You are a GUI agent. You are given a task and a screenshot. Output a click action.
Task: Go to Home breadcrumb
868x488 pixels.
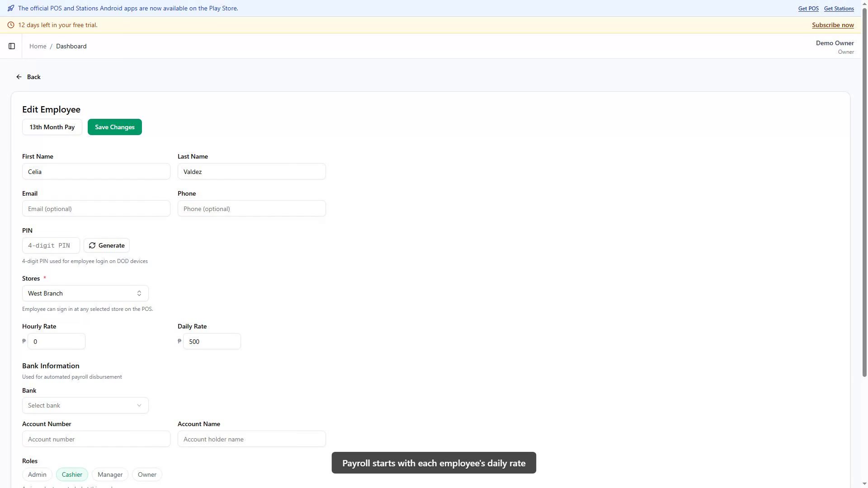tap(38, 46)
